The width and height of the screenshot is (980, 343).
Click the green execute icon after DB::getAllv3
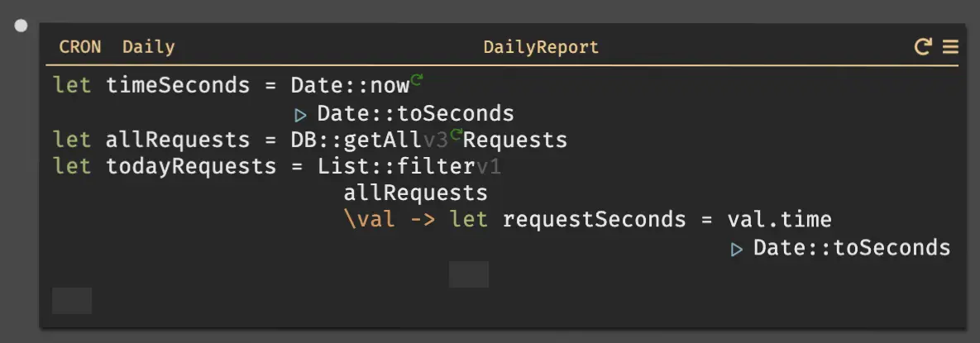[455, 135]
